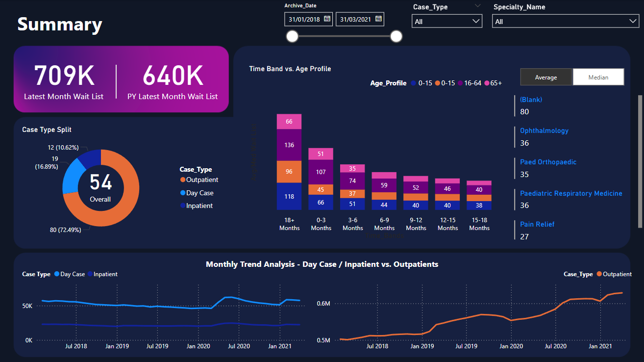Click the start date field showing 31/01/2018
644x362 pixels.
point(304,19)
